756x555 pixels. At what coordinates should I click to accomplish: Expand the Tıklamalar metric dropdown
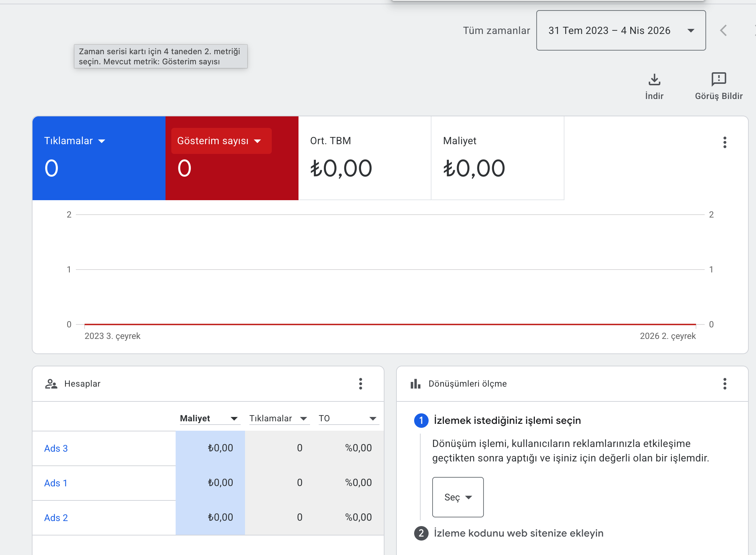click(x=74, y=141)
